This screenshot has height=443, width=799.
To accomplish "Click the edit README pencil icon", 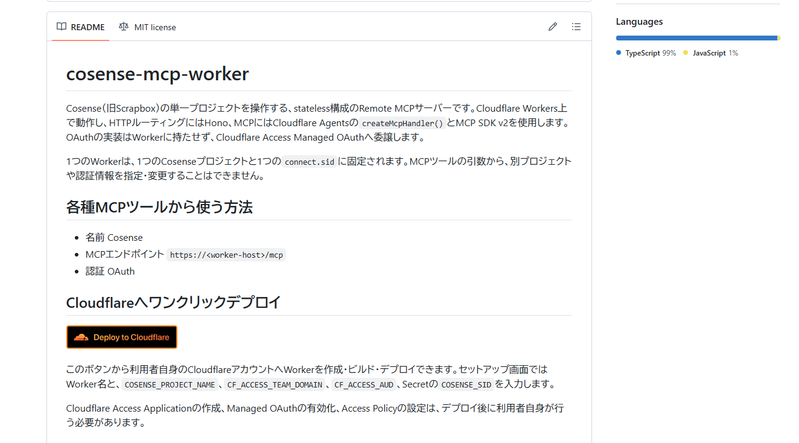I will 553,27.
